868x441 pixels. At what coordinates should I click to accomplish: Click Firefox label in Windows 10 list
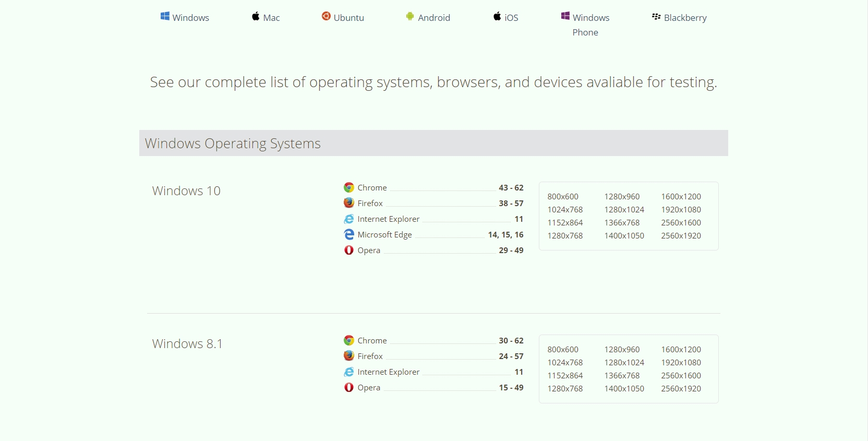pos(370,204)
